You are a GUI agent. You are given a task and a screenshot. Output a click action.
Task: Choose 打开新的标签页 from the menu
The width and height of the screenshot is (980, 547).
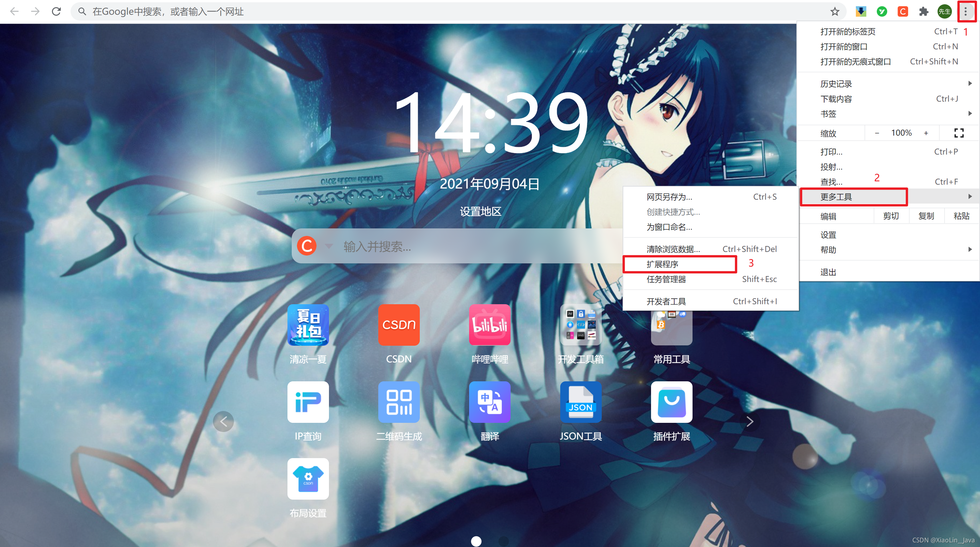[889, 32]
